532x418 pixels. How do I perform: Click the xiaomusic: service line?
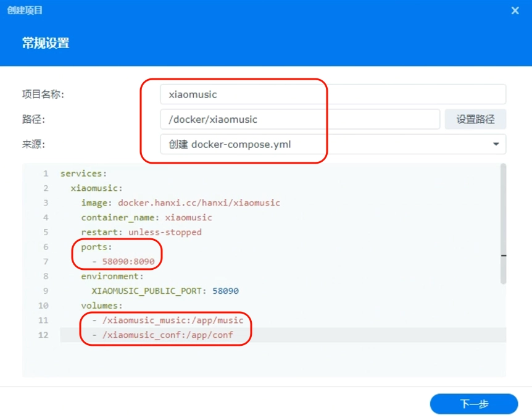[x=96, y=188]
